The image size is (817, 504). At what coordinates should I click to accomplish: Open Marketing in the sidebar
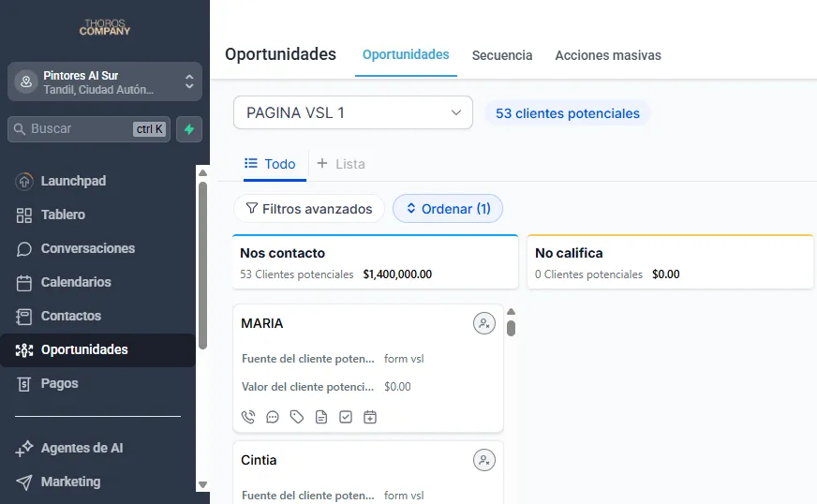point(97,482)
